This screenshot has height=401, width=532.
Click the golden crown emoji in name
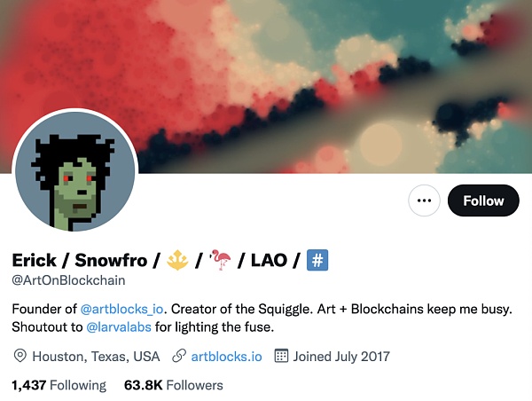tap(178, 260)
